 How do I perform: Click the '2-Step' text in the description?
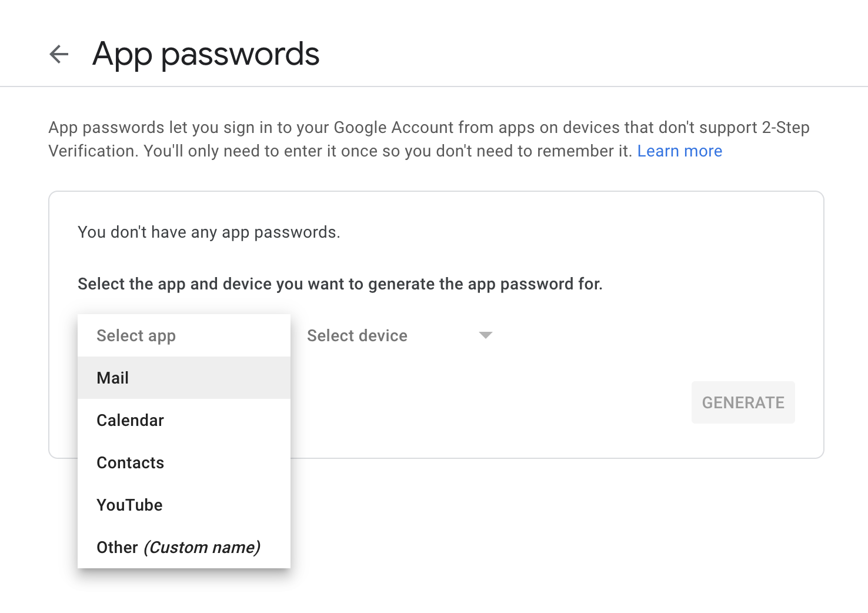[786, 128]
